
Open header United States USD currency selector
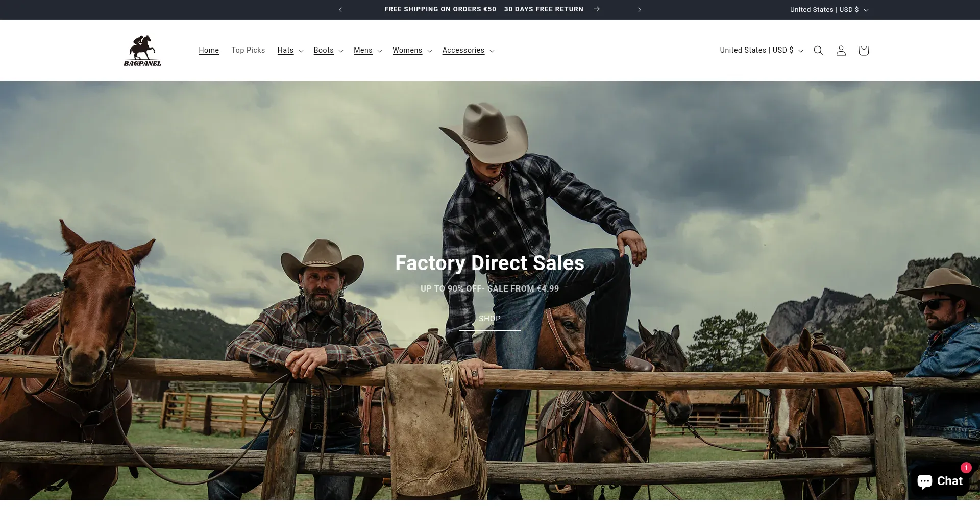(761, 50)
